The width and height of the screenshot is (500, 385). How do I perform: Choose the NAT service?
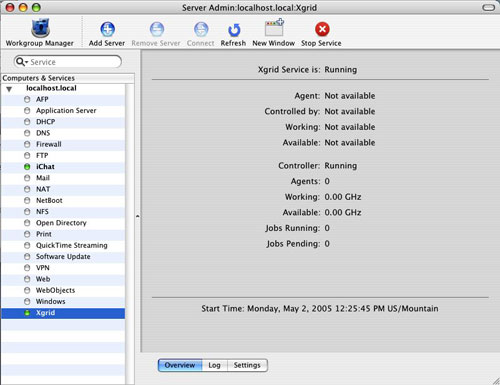pyautogui.click(x=63, y=189)
